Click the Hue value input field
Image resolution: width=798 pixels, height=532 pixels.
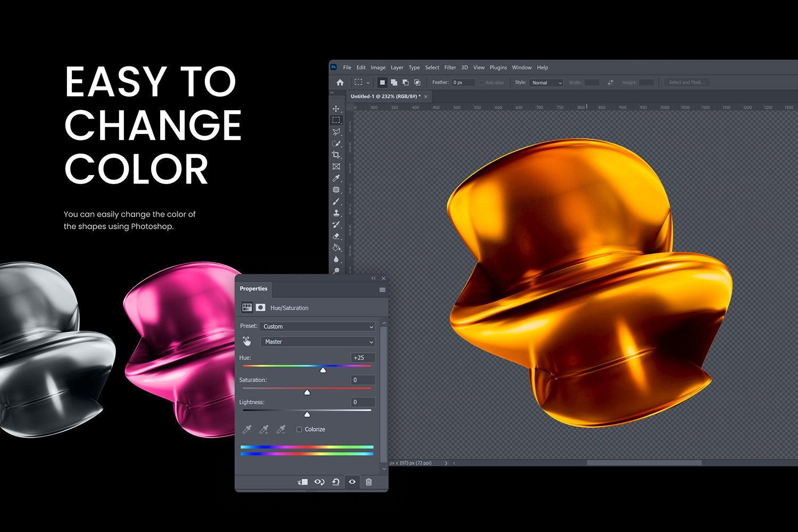[362, 358]
